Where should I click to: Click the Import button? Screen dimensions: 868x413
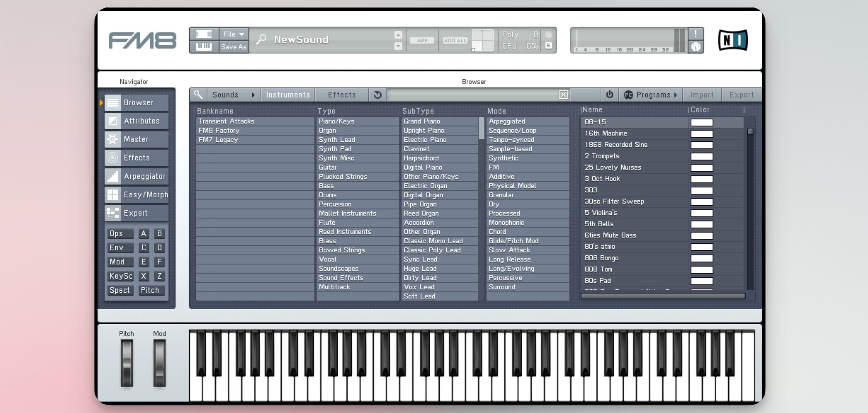pos(702,95)
